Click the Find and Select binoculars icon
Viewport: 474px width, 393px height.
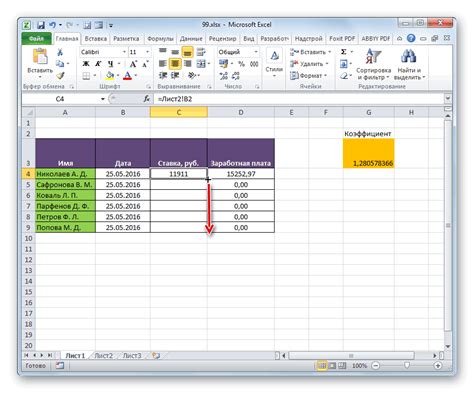click(x=408, y=56)
